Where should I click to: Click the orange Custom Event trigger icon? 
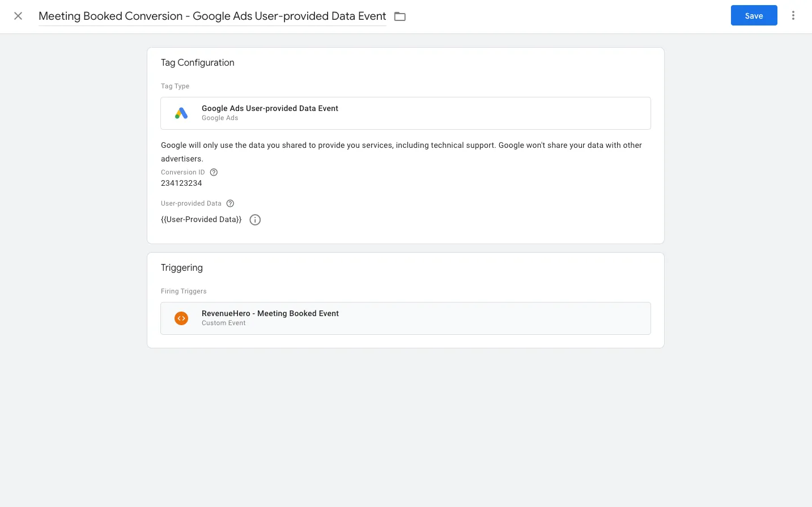pos(181,318)
